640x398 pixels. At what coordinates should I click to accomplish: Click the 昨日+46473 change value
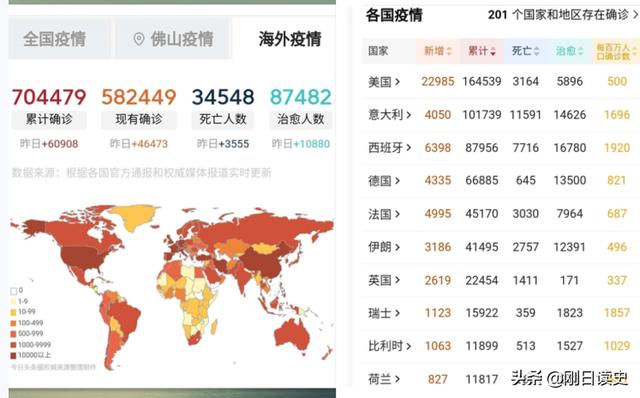click(x=139, y=144)
